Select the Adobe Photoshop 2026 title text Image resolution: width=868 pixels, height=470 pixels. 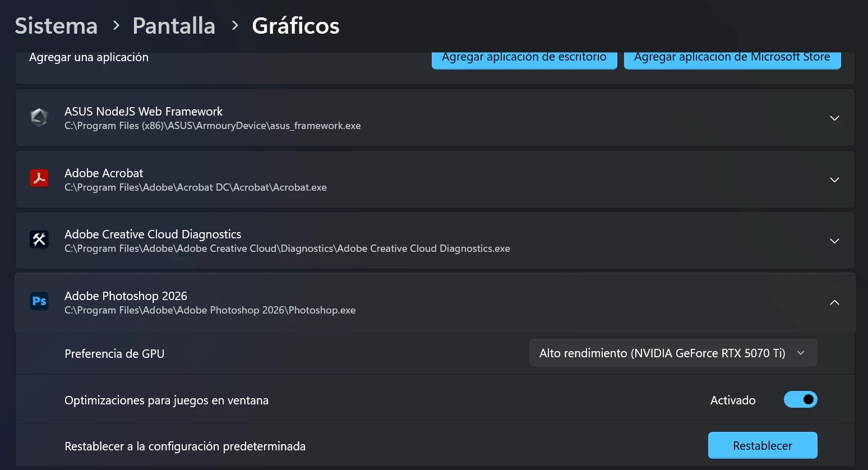click(x=126, y=296)
